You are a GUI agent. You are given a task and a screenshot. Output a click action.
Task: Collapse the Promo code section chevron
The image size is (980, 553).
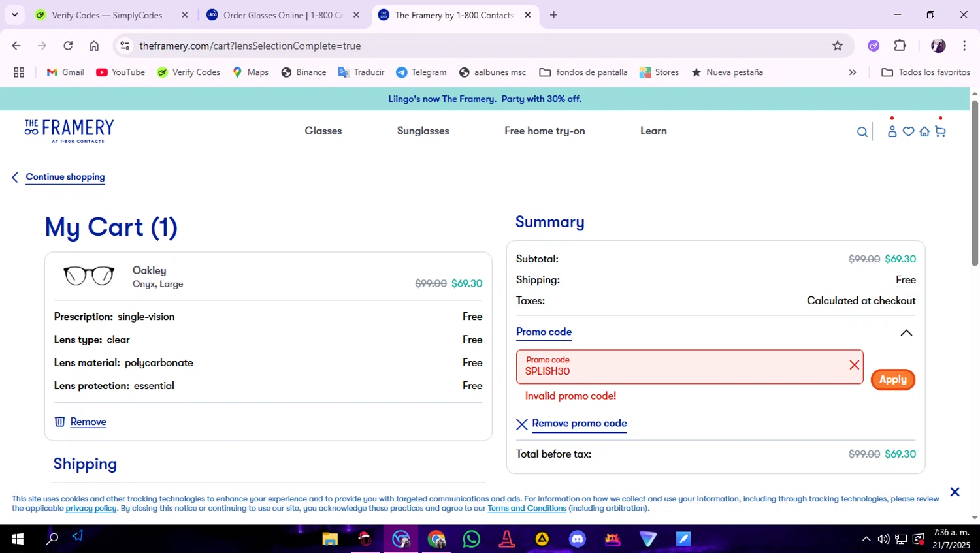coord(906,333)
